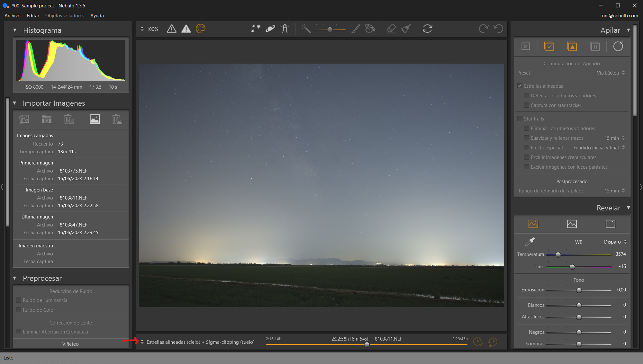This screenshot has width=643, height=364.
Task: Click the outlined warning triangle icon
Action: (172, 29)
